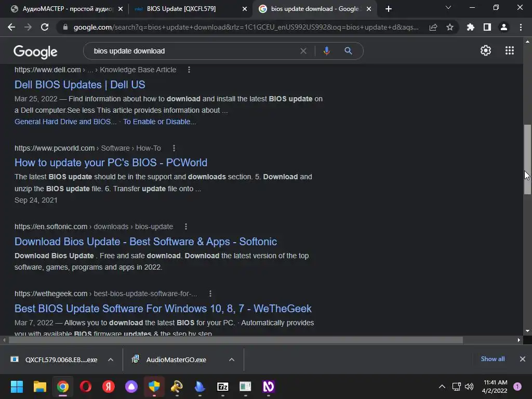Open Opera browser from taskbar
532x399 pixels.
point(86,387)
